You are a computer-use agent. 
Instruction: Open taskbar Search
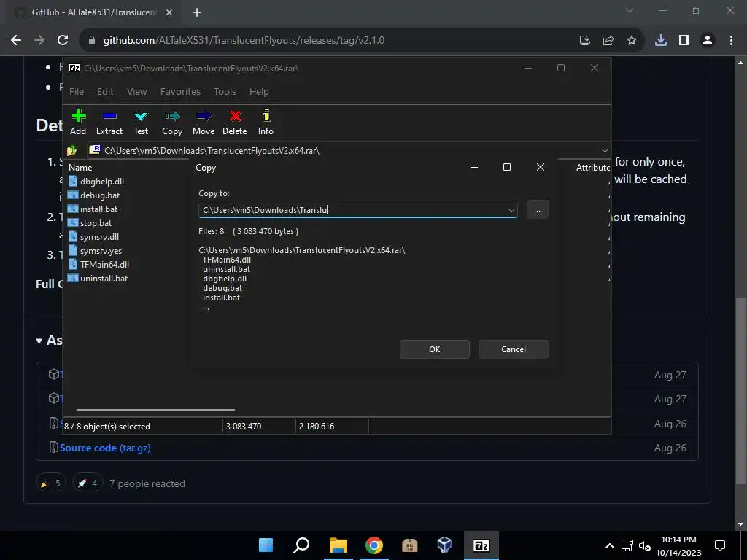pos(301,545)
